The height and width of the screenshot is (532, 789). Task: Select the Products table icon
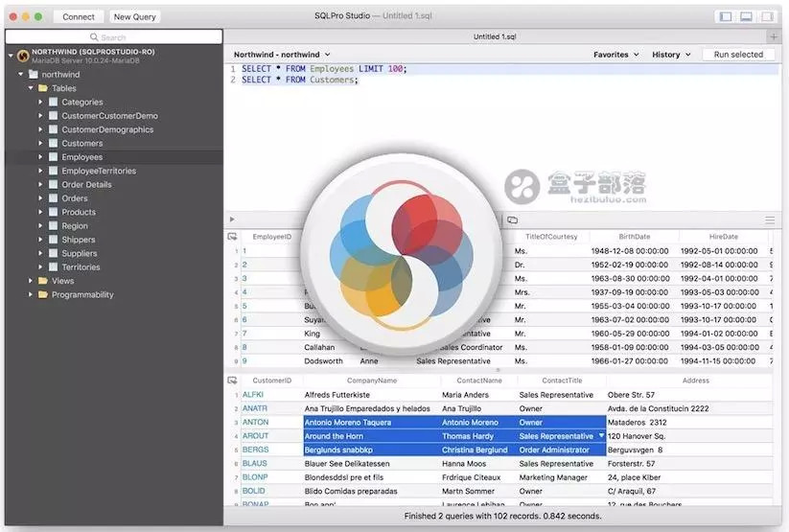(x=54, y=212)
